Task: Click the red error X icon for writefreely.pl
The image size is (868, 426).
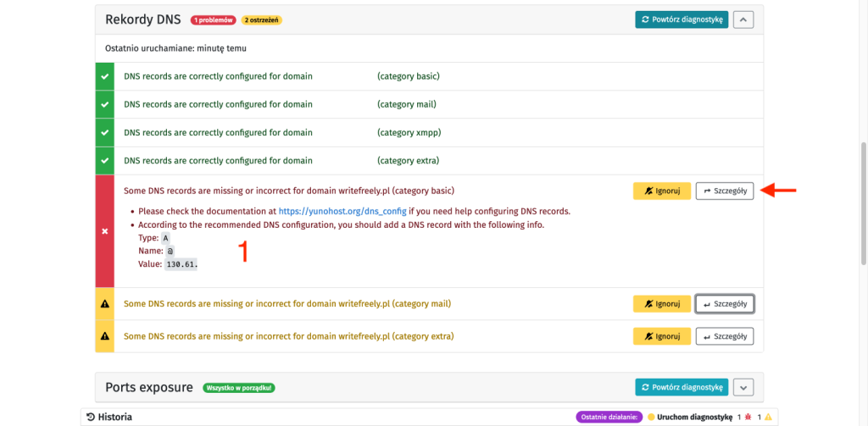Action: pos(104,231)
